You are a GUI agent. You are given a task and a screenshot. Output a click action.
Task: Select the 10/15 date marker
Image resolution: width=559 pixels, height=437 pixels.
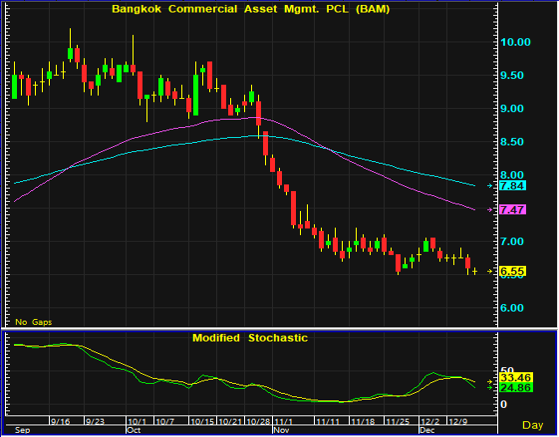pyautogui.click(x=202, y=422)
